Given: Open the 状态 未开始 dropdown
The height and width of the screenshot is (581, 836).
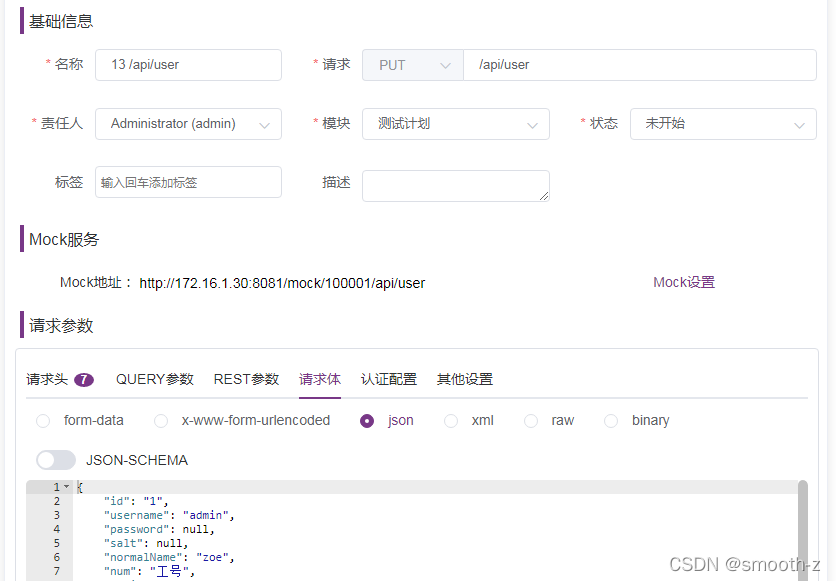Looking at the screenshot, I should coord(724,124).
